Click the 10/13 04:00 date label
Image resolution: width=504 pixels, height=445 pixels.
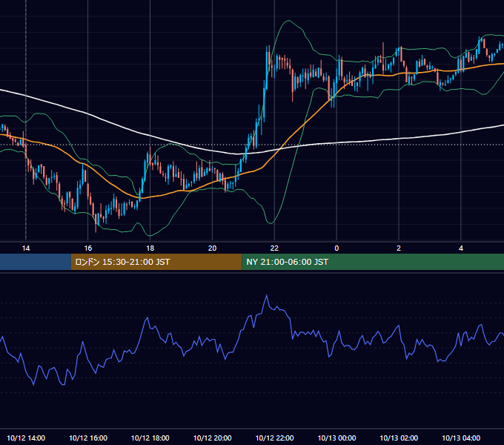pos(461,438)
